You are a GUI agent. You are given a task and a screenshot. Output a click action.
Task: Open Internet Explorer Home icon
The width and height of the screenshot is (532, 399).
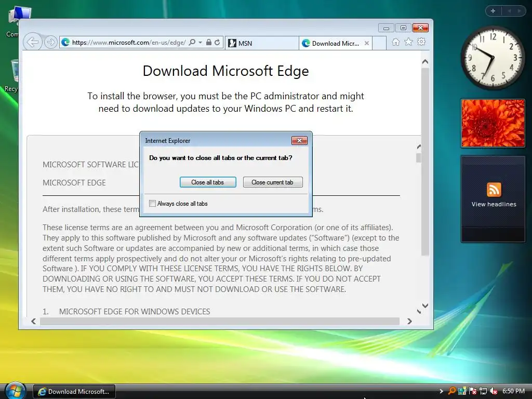point(395,42)
